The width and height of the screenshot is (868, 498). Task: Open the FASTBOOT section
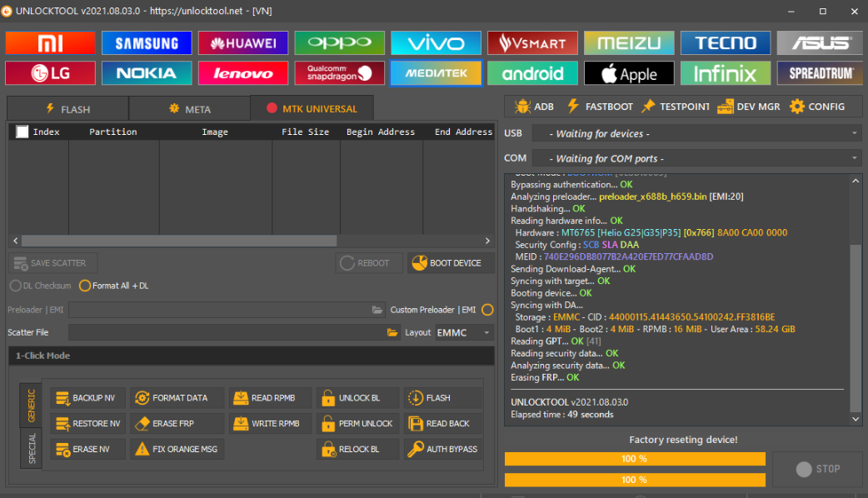(600, 107)
